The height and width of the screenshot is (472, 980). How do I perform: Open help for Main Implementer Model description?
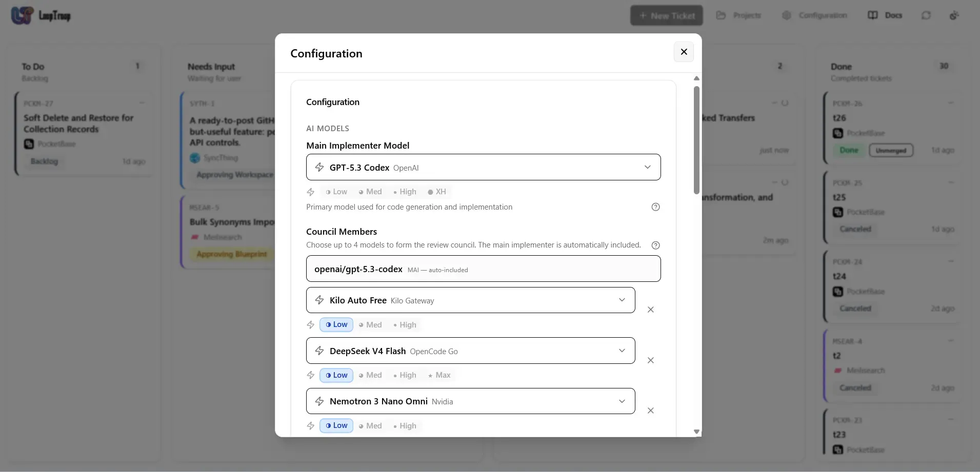point(655,207)
